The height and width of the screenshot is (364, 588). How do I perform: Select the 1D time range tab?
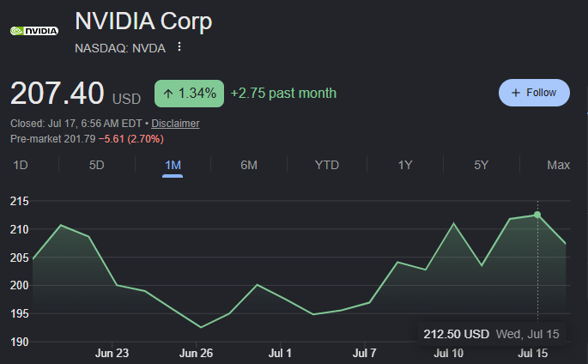[x=21, y=165]
